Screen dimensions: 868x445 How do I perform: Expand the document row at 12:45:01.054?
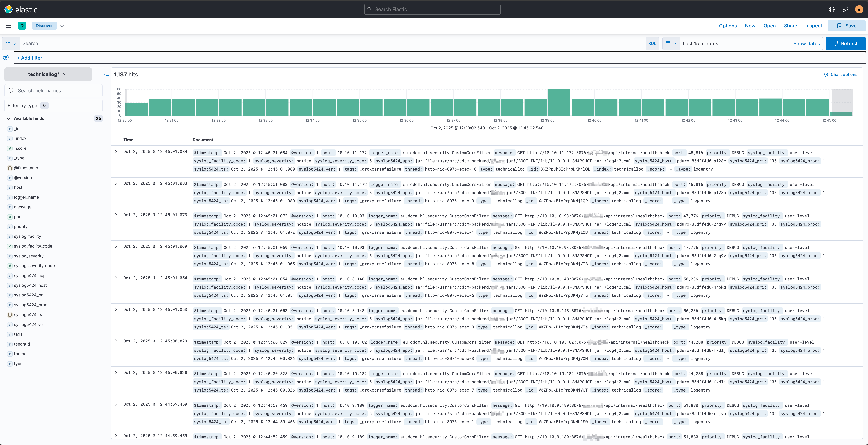116,278
